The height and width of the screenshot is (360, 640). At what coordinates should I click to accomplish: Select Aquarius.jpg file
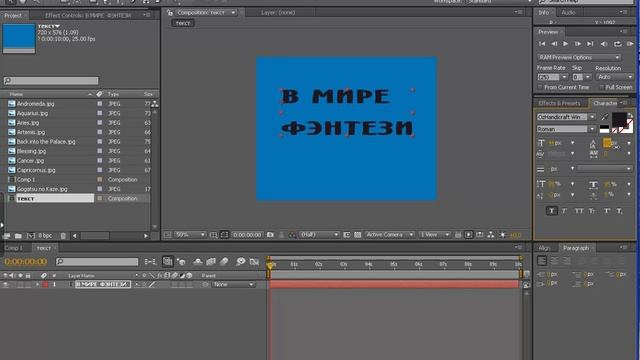click(32, 113)
